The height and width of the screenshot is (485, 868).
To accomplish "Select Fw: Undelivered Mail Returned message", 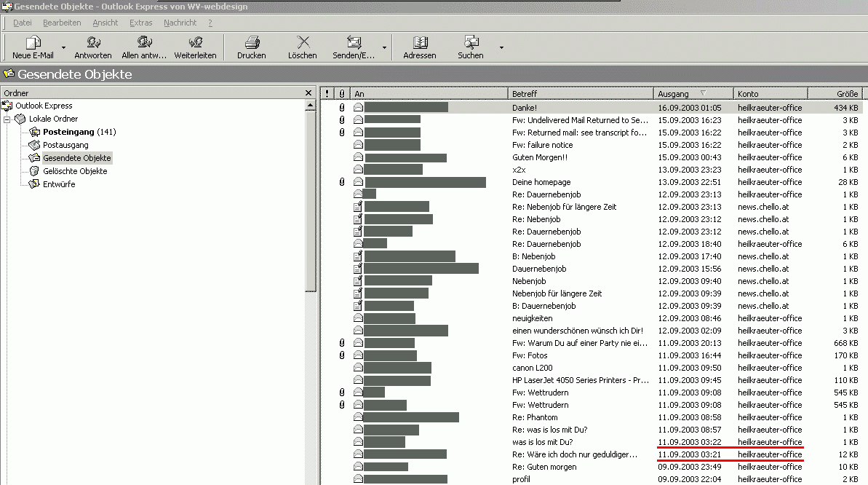I will click(x=592, y=120).
